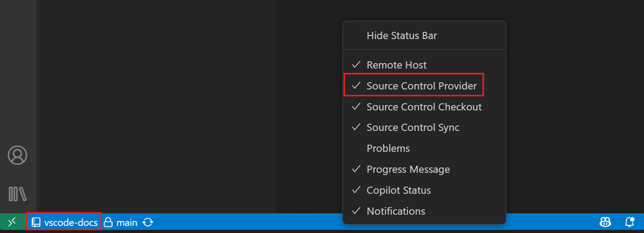Click the vscode-docs repository icon

[36, 222]
